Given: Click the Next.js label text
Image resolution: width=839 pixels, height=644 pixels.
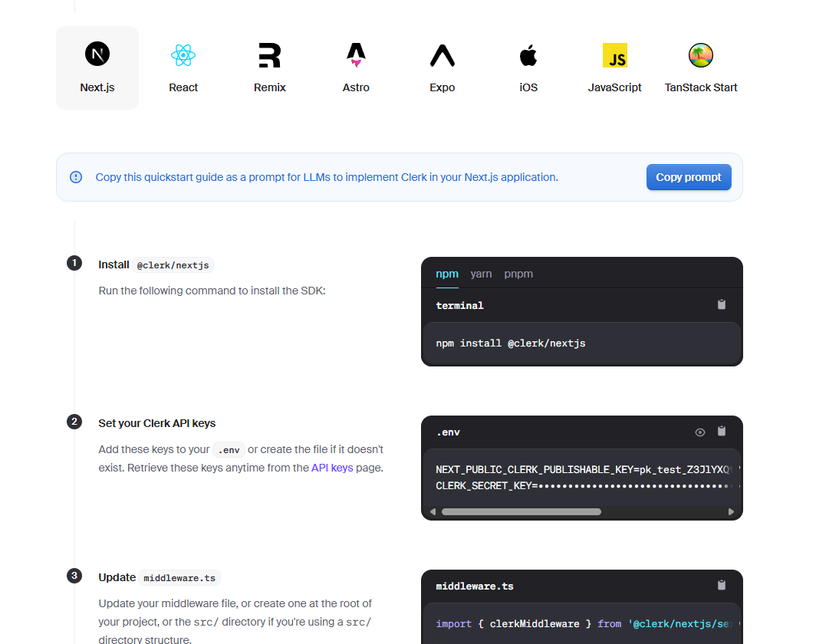Looking at the screenshot, I should (97, 87).
